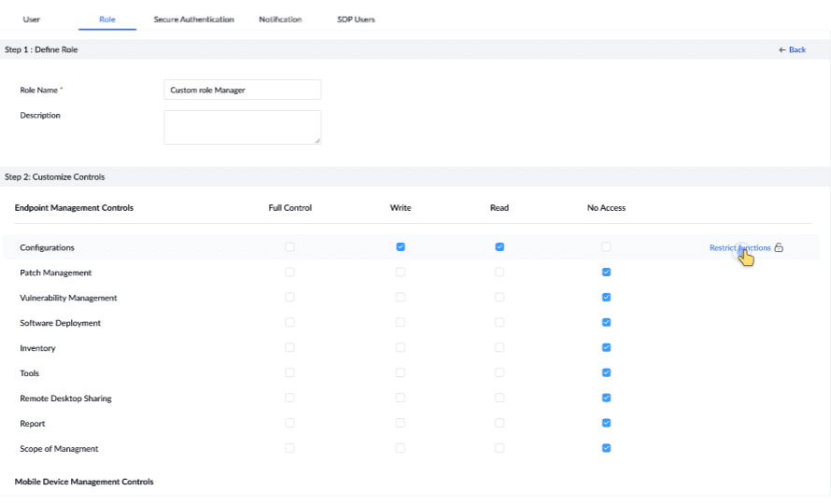Click the Remote Desktop Sharing label
The image size is (831, 504).
pos(65,398)
